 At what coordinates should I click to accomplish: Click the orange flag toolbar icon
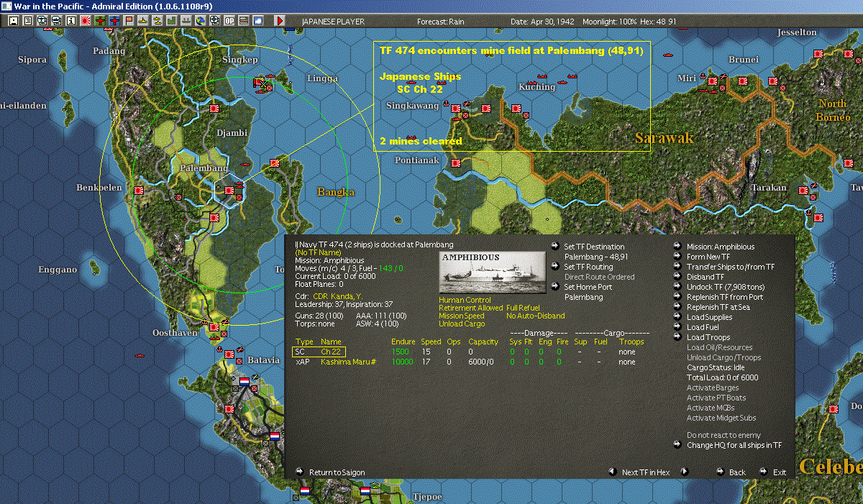128,21
